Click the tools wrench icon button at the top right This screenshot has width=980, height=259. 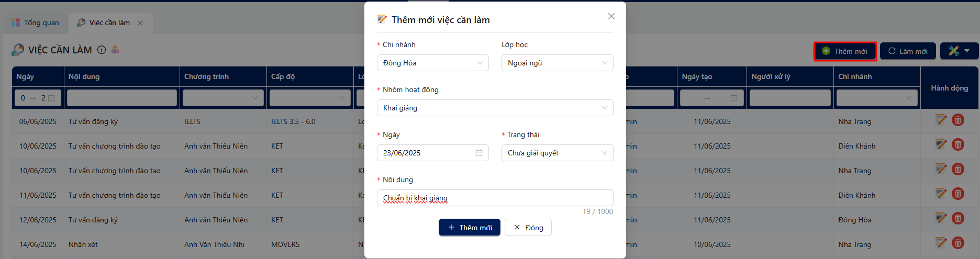pyautogui.click(x=959, y=51)
